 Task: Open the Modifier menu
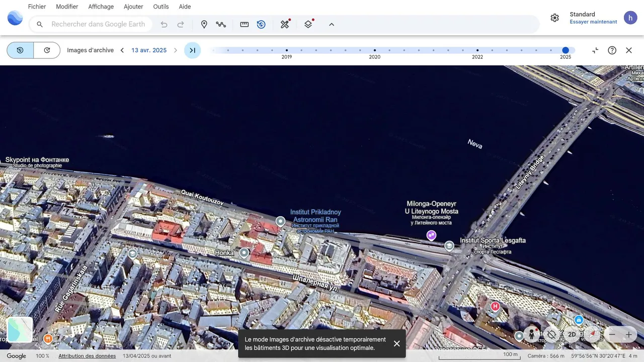pyautogui.click(x=67, y=7)
